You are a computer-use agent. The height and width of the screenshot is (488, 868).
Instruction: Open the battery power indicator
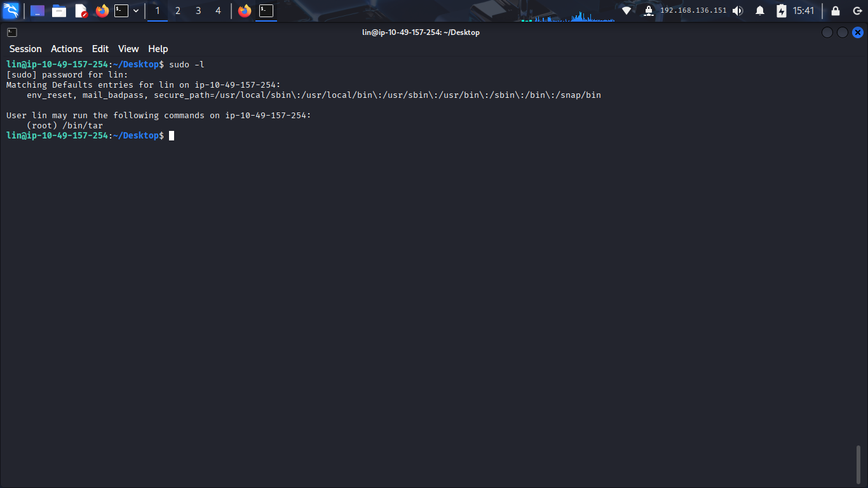(x=782, y=11)
